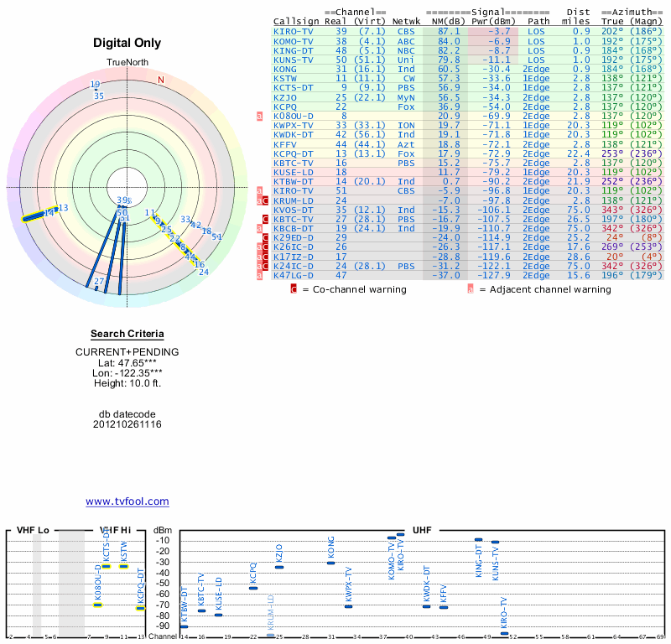Click the 'Height: 10.0 ft.' line
Screen dimensions: 671x644
(x=127, y=383)
